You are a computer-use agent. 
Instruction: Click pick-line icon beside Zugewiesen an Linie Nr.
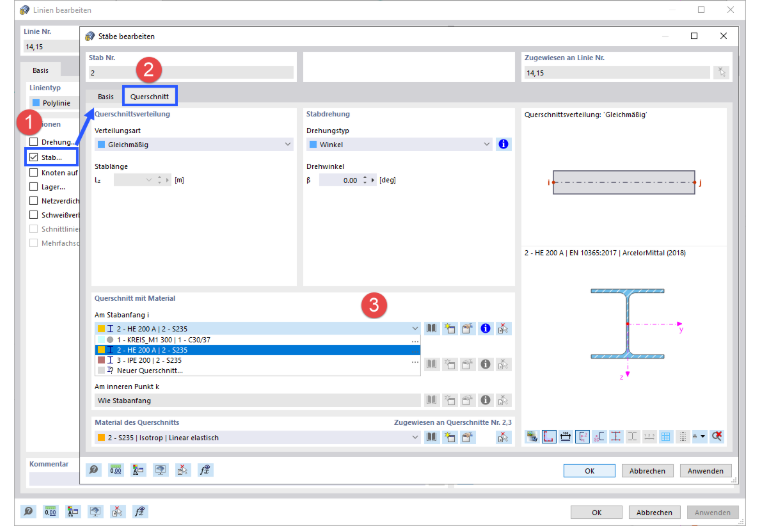click(722, 73)
